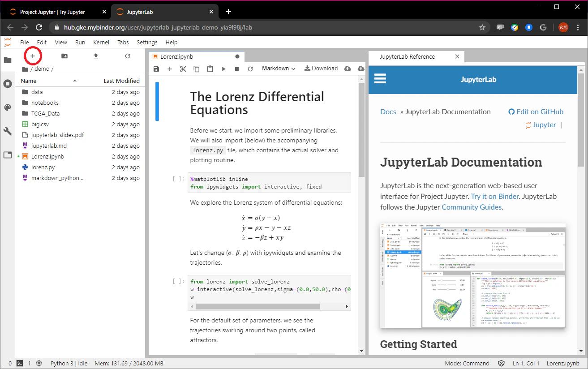Refresh the file list
Screen dimensions: 588x369
click(128, 56)
